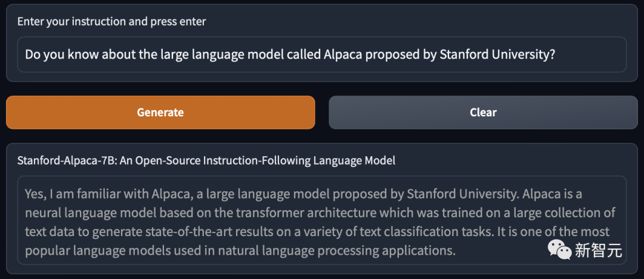Select the Stanford-Alpaca-7B output text area
This screenshot has width=644, height=279.
coord(321,220)
